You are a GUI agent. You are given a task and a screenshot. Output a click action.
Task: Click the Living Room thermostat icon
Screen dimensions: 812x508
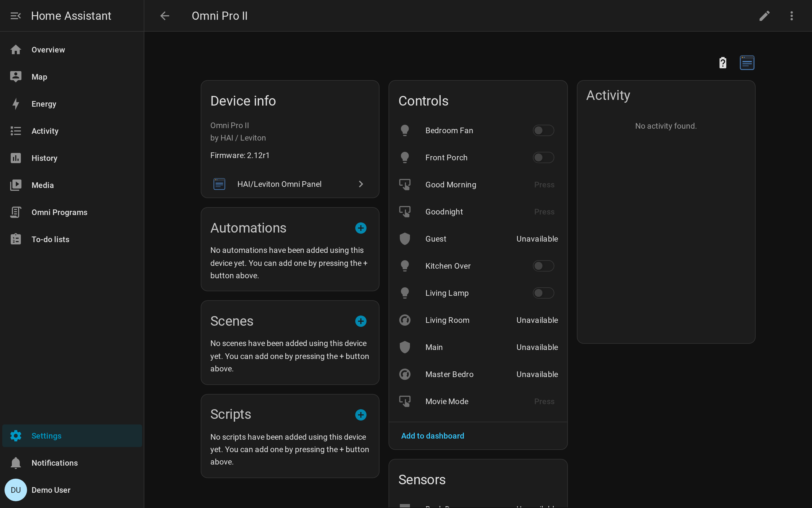pyautogui.click(x=405, y=320)
